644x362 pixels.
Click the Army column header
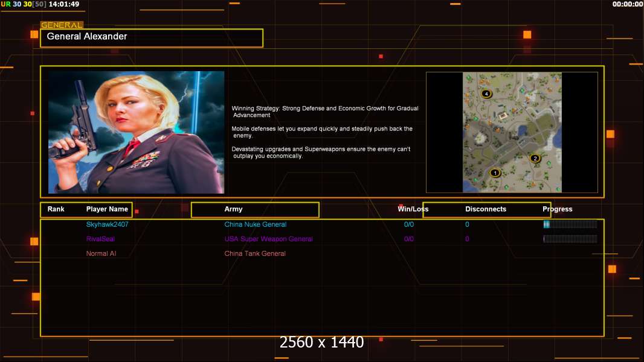[233, 209]
